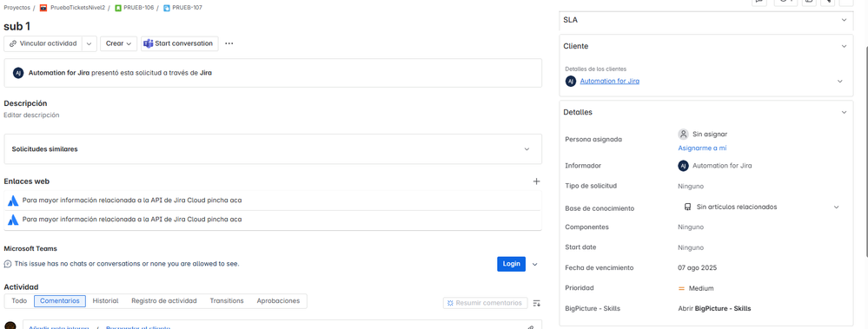The width and height of the screenshot is (868, 329).
Task: Open the Transitions tab
Action: coord(227,301)
